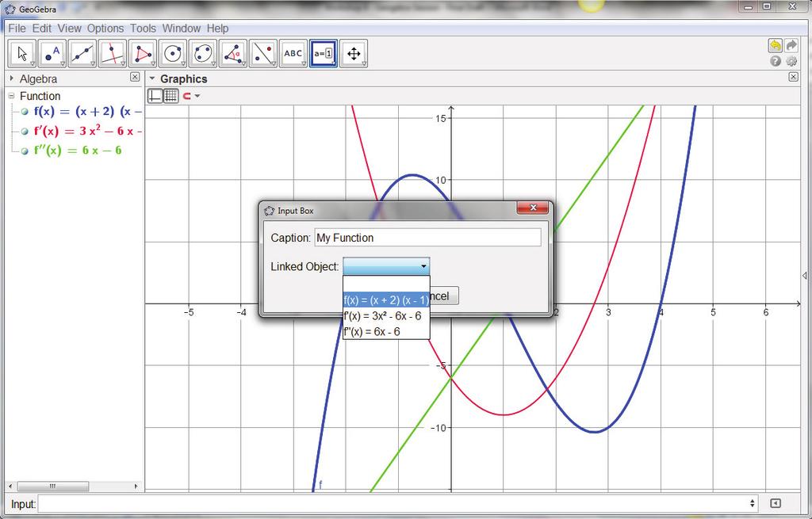Select the Circle with Center tool
Screen dimensions: 812x519
pos(172,53)
